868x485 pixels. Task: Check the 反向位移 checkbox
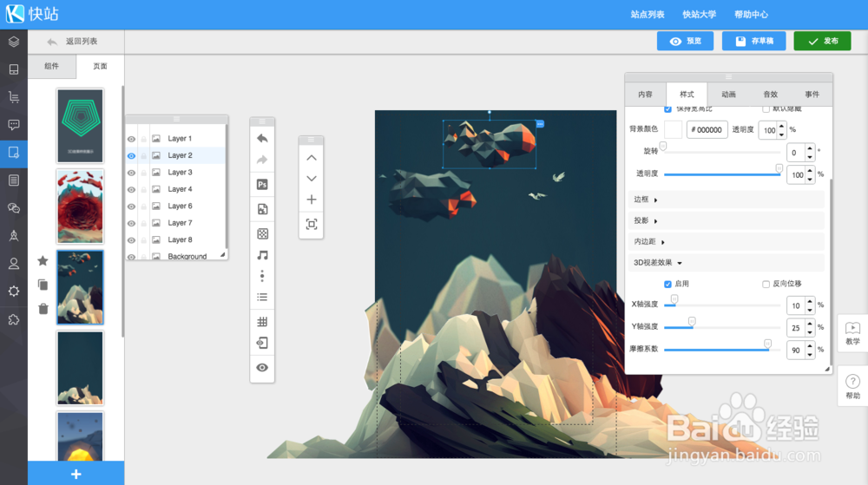pyautogui.click(x=766, y=285)
